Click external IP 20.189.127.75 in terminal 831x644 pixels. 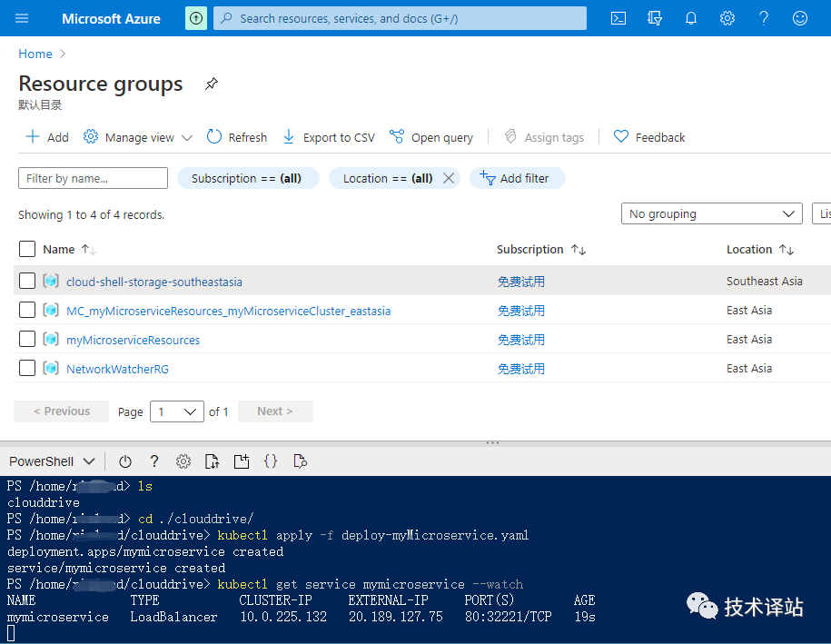(395, 617)
